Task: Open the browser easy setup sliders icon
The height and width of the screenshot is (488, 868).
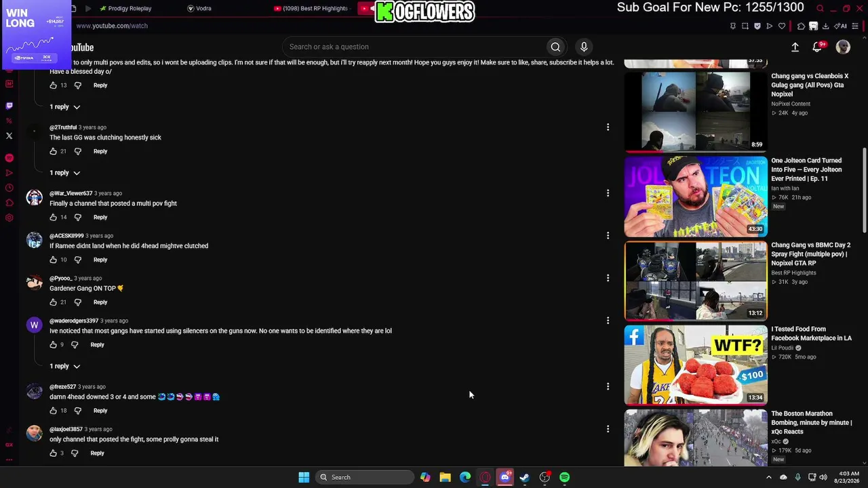Action: [856, 26]
